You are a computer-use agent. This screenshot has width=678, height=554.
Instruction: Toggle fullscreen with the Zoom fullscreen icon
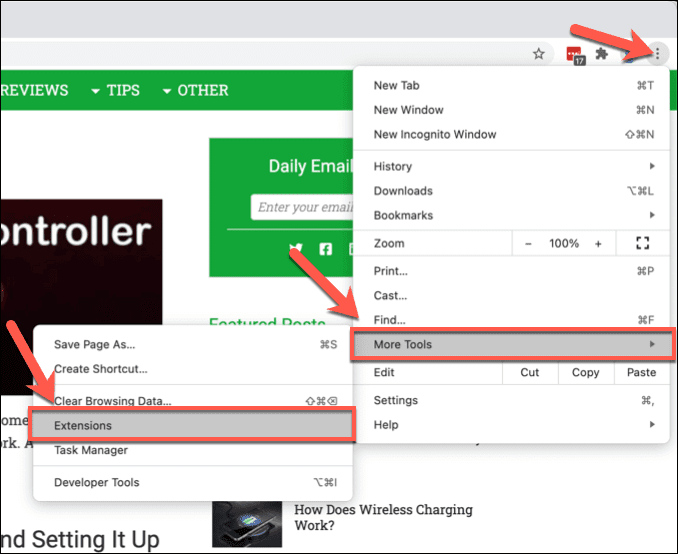tap(643, 243)
